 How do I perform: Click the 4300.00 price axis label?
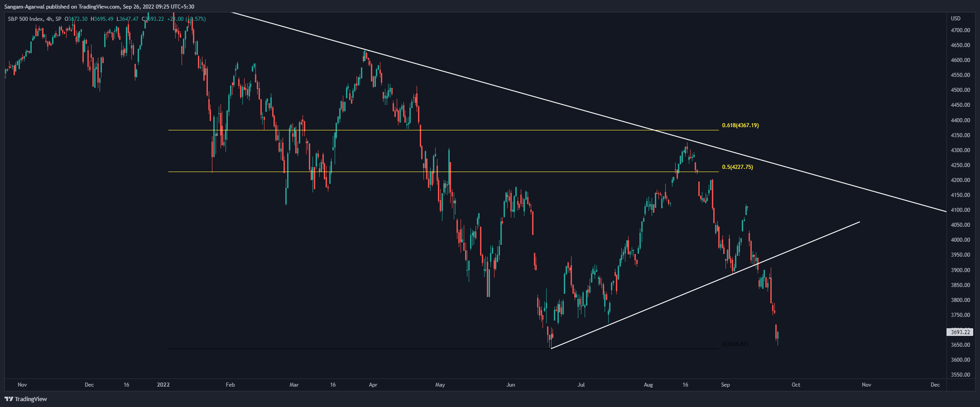coord(960,150)
